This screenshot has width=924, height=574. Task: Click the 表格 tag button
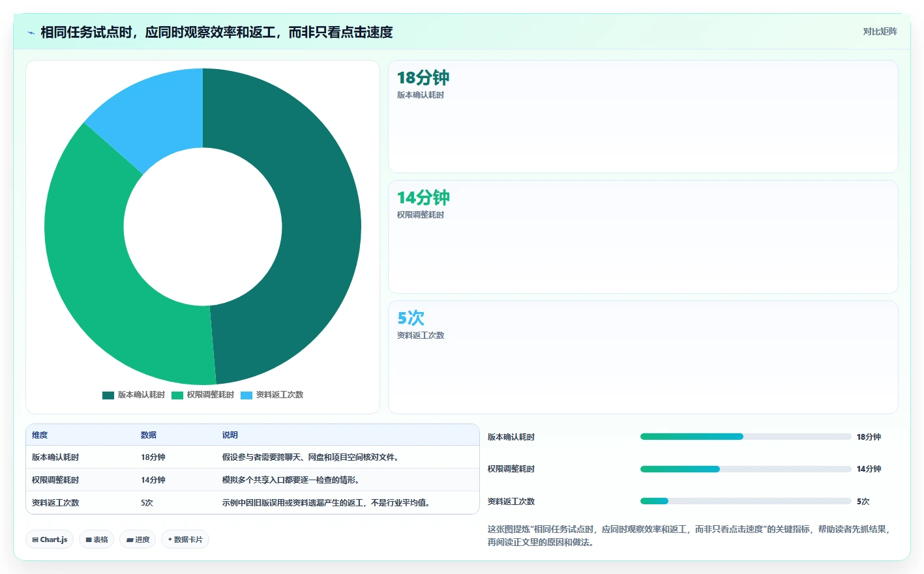click(97, 539)
